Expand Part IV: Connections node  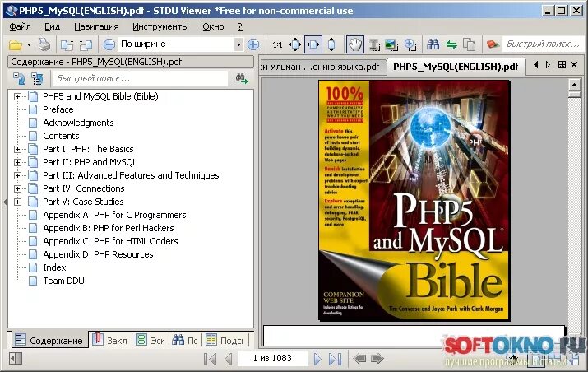pos(17,188)
